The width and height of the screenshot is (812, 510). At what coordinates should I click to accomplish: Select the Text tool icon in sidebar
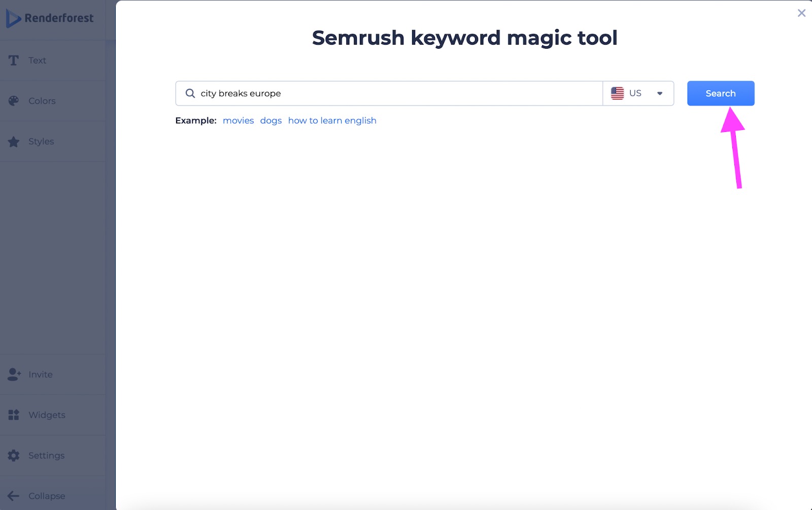[13, 60]
